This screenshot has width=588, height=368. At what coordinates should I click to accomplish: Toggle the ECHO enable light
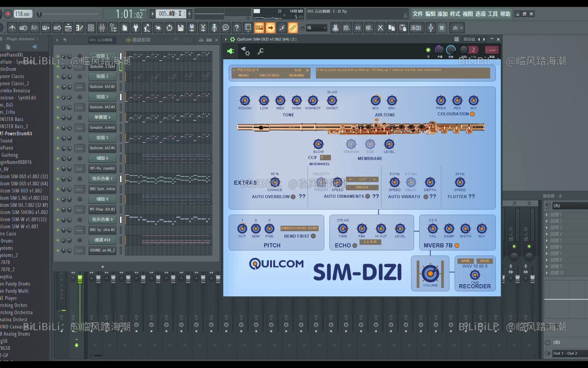click(x=355, y=245)
